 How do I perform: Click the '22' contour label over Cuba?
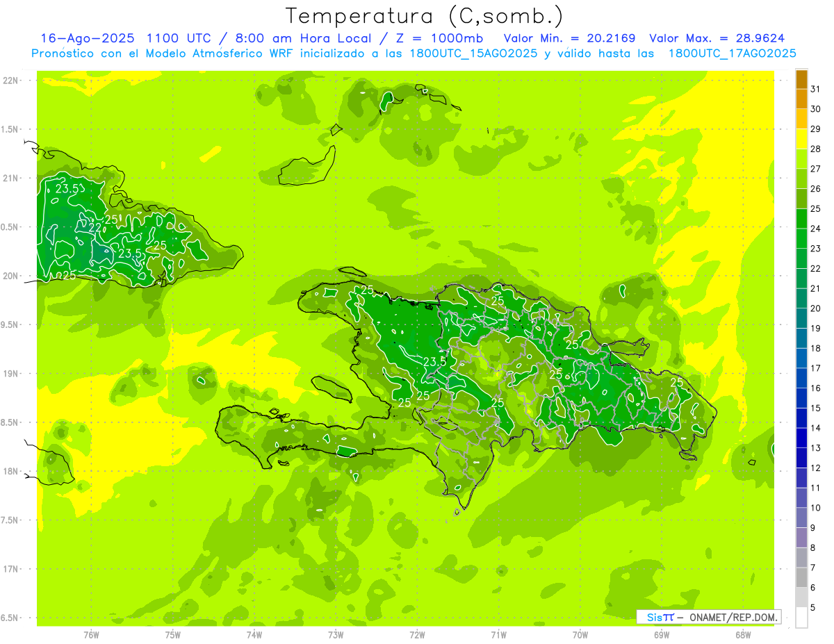95,228
